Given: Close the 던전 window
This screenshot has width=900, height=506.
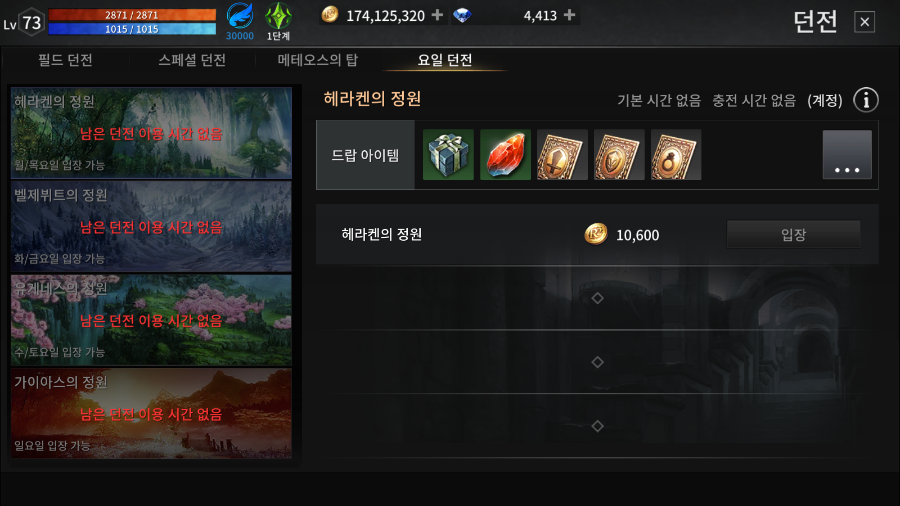Looking at the screenshot, I should click(864, 22).
